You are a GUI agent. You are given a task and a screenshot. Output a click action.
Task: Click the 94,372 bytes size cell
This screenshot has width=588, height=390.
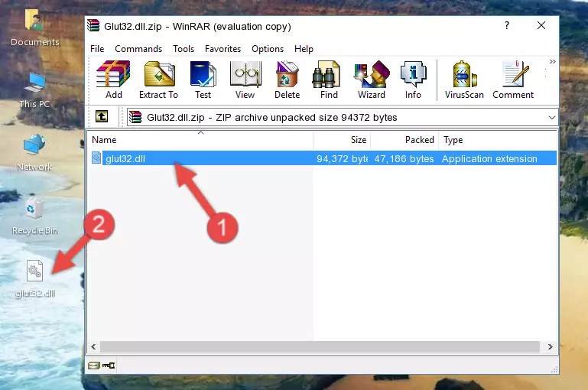point(342,158)
